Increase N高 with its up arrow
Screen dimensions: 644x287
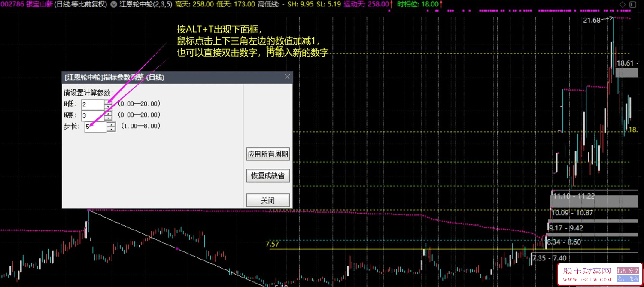pyautogui.click(x=109, y=113)
